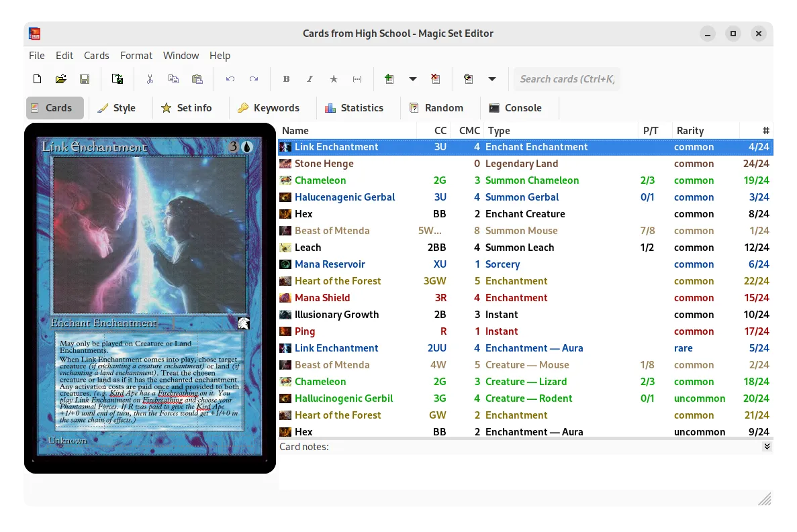Select the Mana Reservoir card row

pyautogui.click(x=526, y=264)
